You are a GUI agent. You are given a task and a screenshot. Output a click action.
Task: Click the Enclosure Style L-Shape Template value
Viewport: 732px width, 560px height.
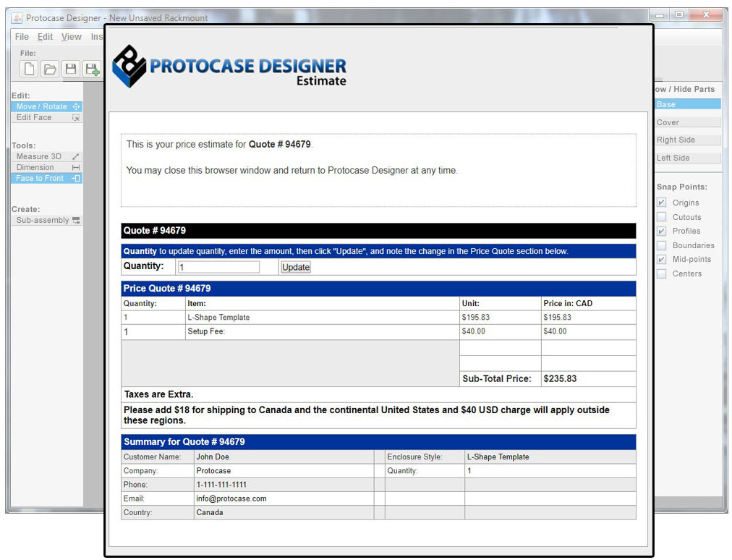(498, 457)
